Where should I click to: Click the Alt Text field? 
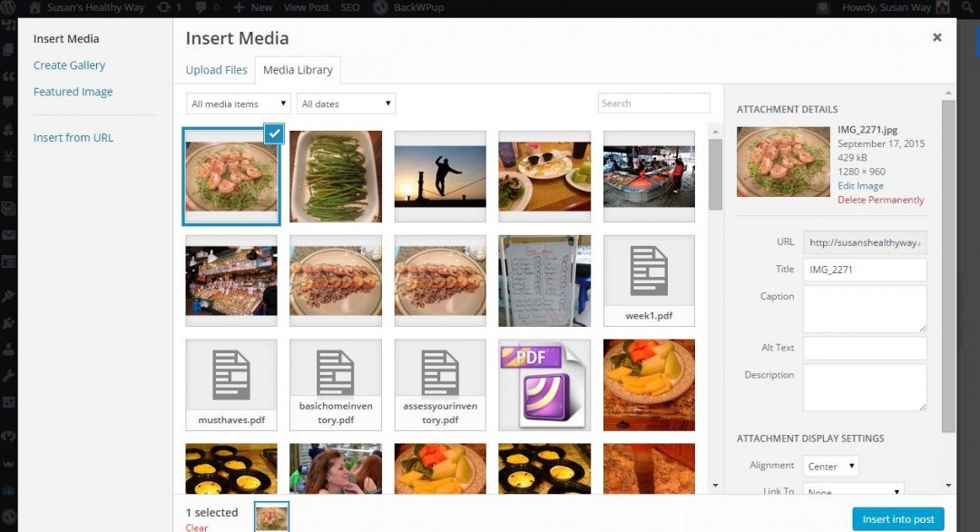click(865, 349)
